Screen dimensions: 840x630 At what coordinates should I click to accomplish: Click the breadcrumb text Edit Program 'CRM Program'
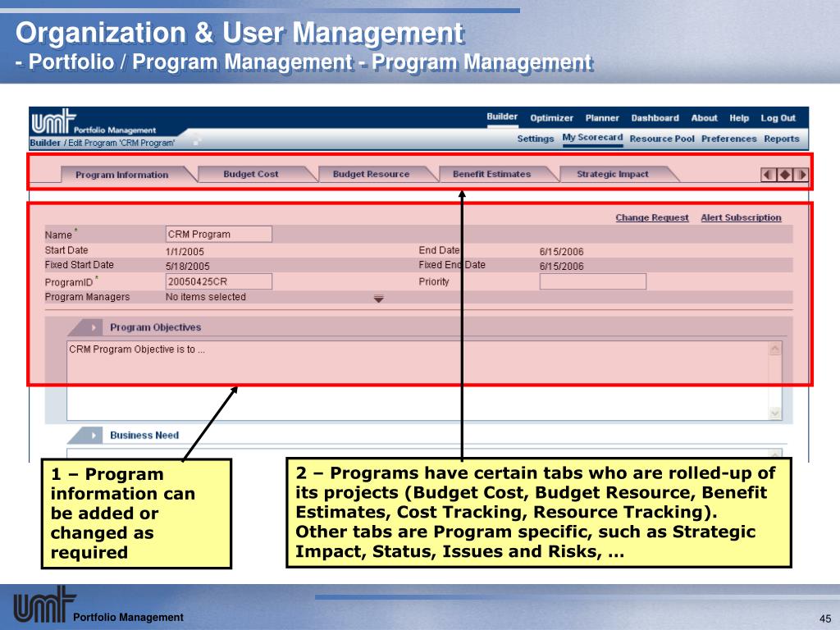(121, 143)
